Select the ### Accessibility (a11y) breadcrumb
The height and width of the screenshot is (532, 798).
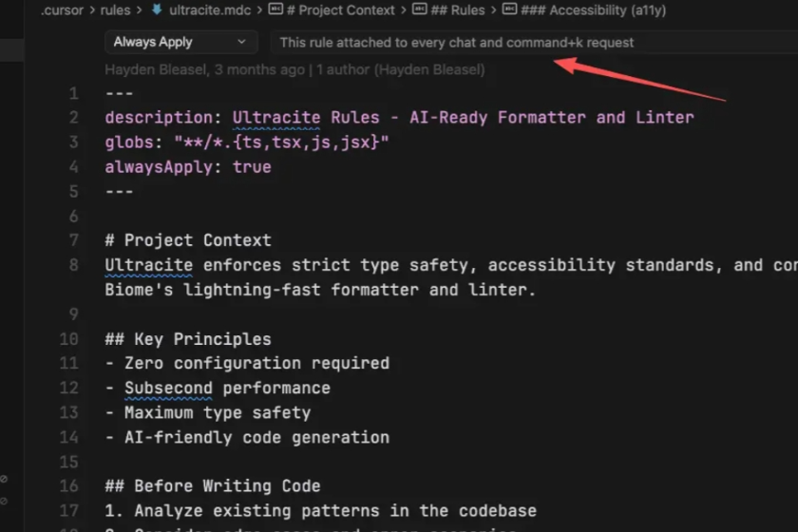593,10
